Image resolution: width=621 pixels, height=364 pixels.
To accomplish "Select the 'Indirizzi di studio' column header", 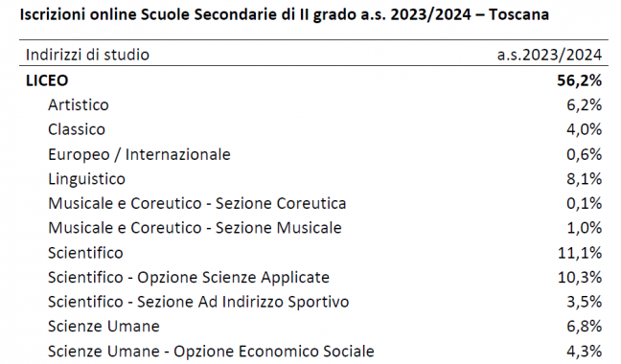I will pyautogui.click(x=87, y=55).
